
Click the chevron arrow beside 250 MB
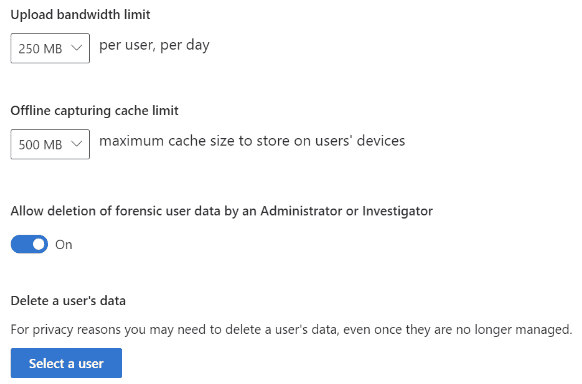[x=76, y=48]
